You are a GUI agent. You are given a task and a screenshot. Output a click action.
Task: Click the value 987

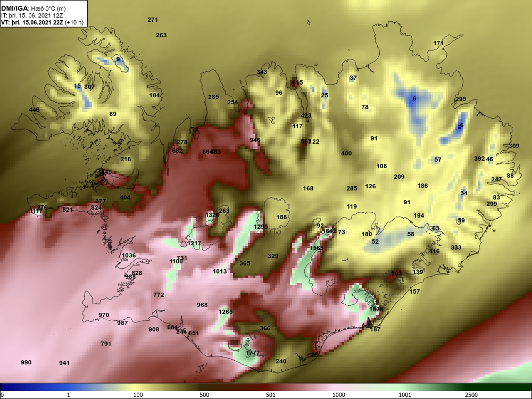coord(122,323)
